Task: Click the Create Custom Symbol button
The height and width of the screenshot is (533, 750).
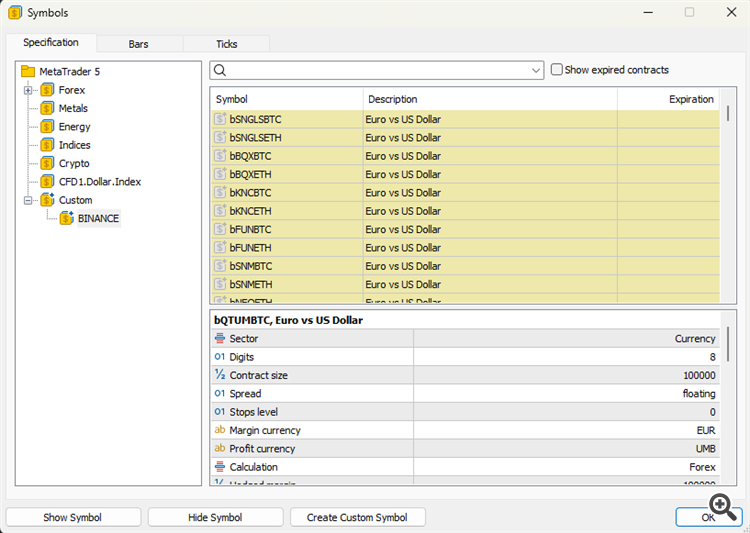Action: click(357, 517)
